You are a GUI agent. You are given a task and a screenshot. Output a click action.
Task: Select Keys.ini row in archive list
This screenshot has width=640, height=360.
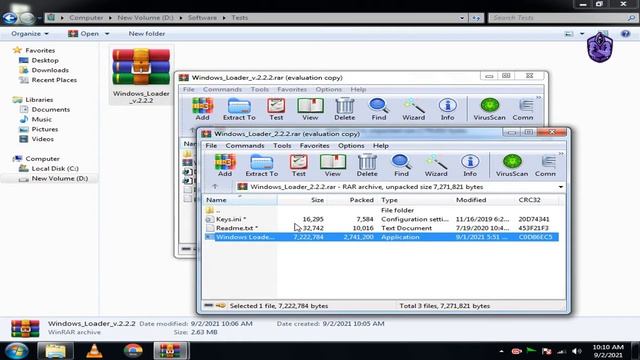(x=381, y=219)
